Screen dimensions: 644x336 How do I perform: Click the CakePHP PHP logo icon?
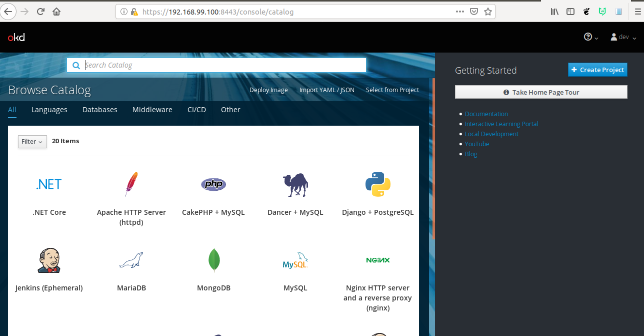pyautogui.click(x=213, y=184)
